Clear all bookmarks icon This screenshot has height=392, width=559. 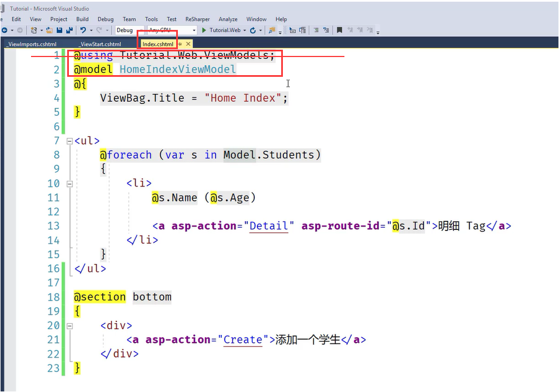pyautogui.click(x=370, y=31)
